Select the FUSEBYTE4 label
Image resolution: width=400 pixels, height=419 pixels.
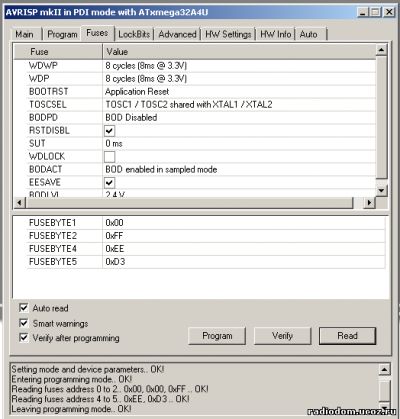click(53, 249)
